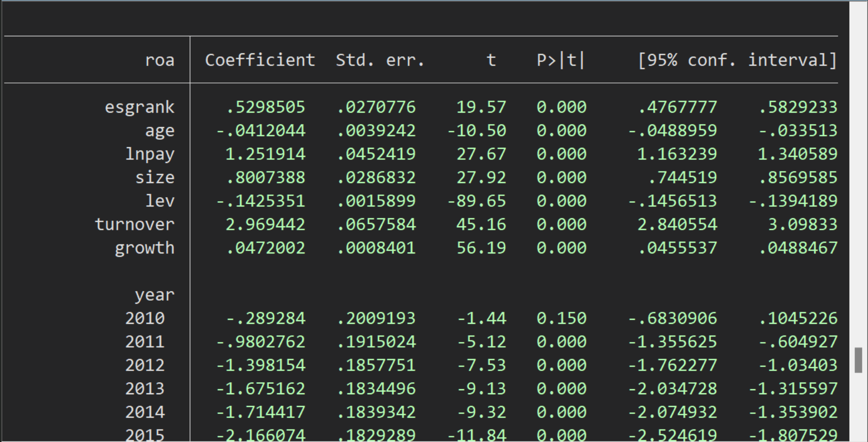Screen dimensions: 868x442
Task: Click the P>|t| column header
Action: (x=561, y=60)
